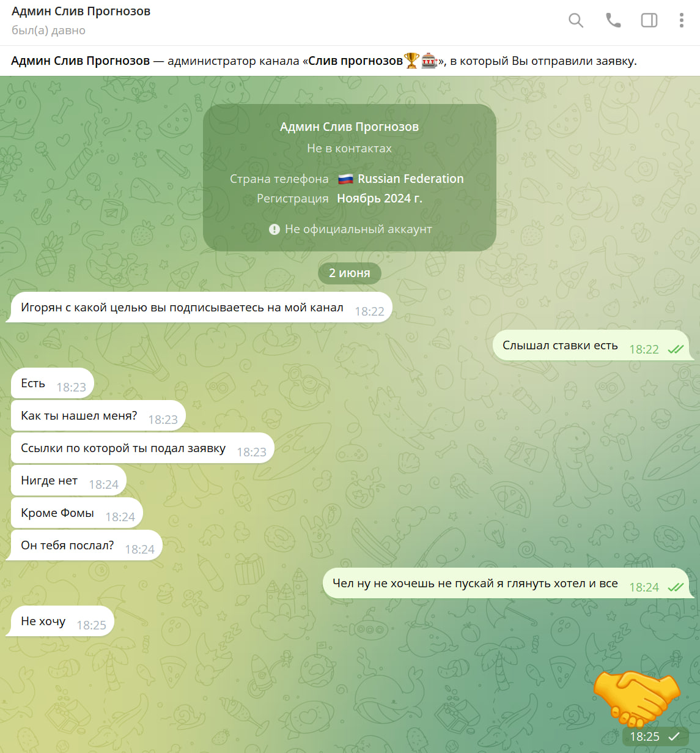700x753 pixels.
Task: Click the slot machine emoji in banner
Action: (429, 61)
